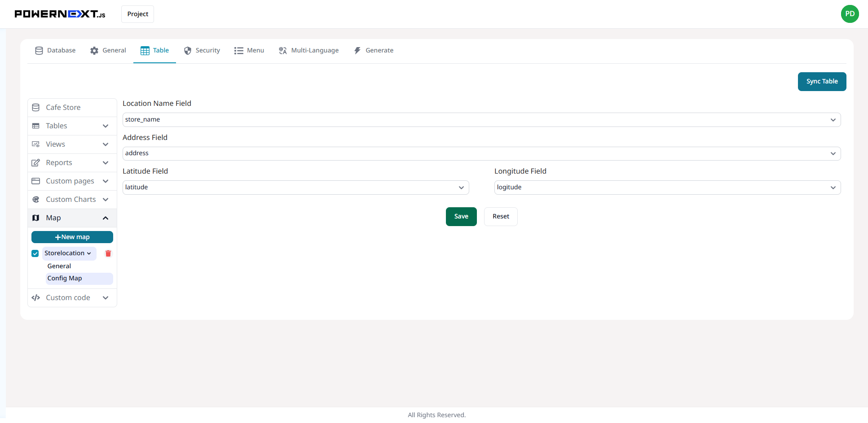
Task: Click the Custom Charts label
Action: tap(71, 200)
